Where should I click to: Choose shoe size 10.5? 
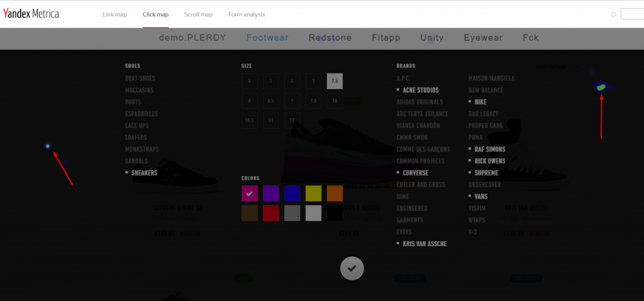249,120
